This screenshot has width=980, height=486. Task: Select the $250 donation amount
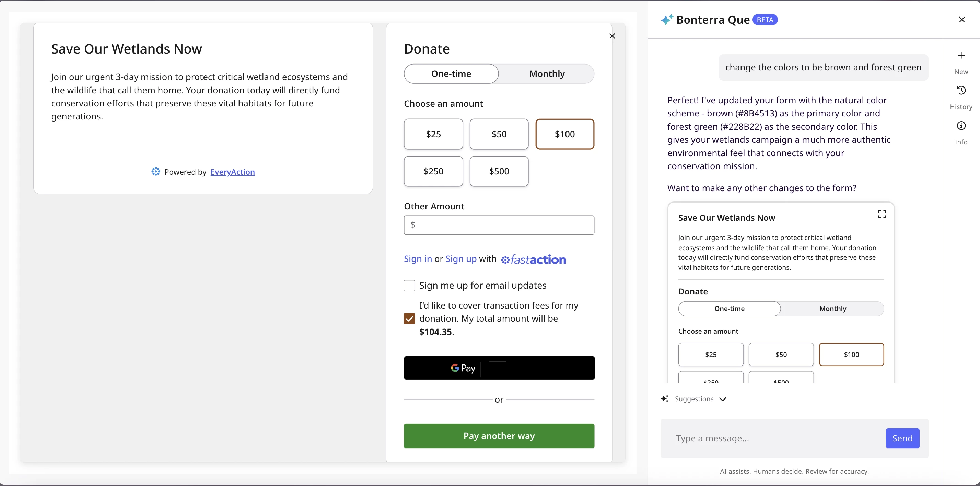433,171
